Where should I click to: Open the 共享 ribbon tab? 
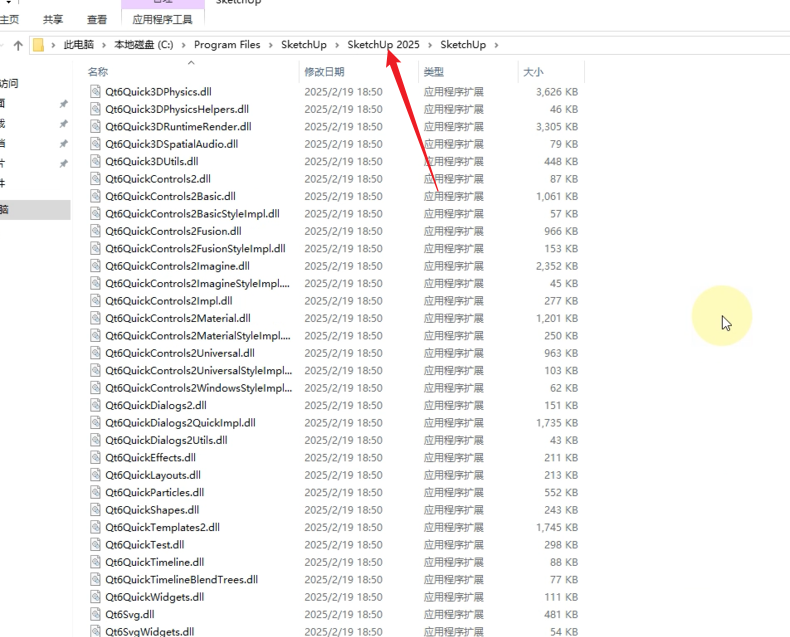[53, 19]
